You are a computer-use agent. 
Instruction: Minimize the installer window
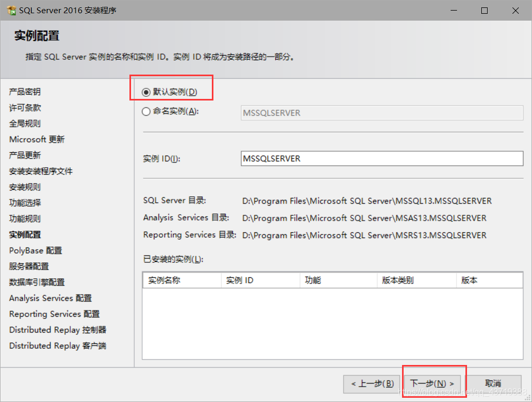[x=454, y=11]
